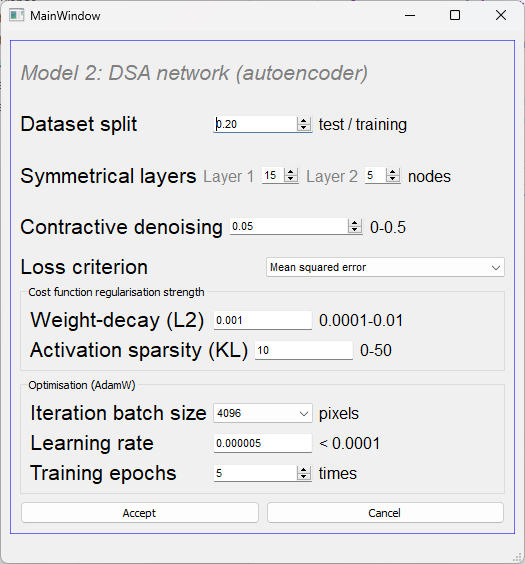Image resolution: width=525 pixels, height=564 pixels.
Task: Focus the Dataset split value field
Action: 255,124
